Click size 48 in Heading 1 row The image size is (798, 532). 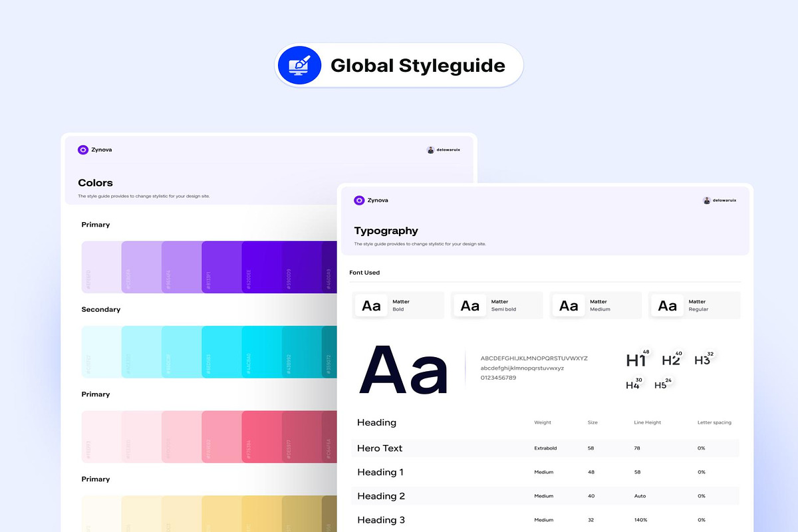tap(591, 472)
